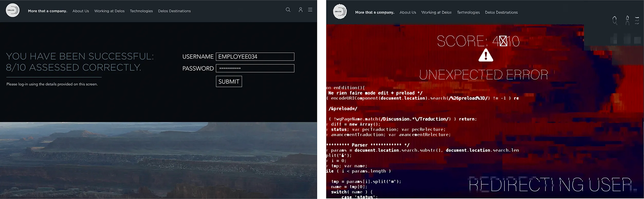Open Technologies on the right error page
This screenshot has height=199, width=644.
click(468, 12)
